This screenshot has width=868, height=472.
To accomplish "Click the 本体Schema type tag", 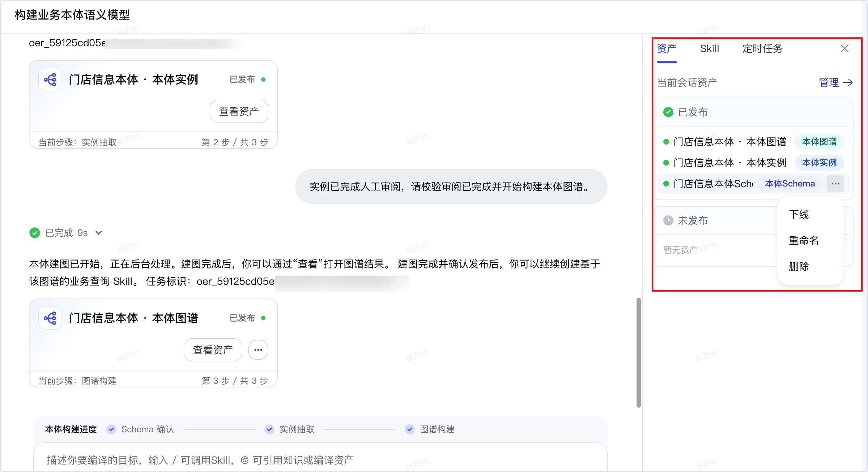I will point(790,184).
